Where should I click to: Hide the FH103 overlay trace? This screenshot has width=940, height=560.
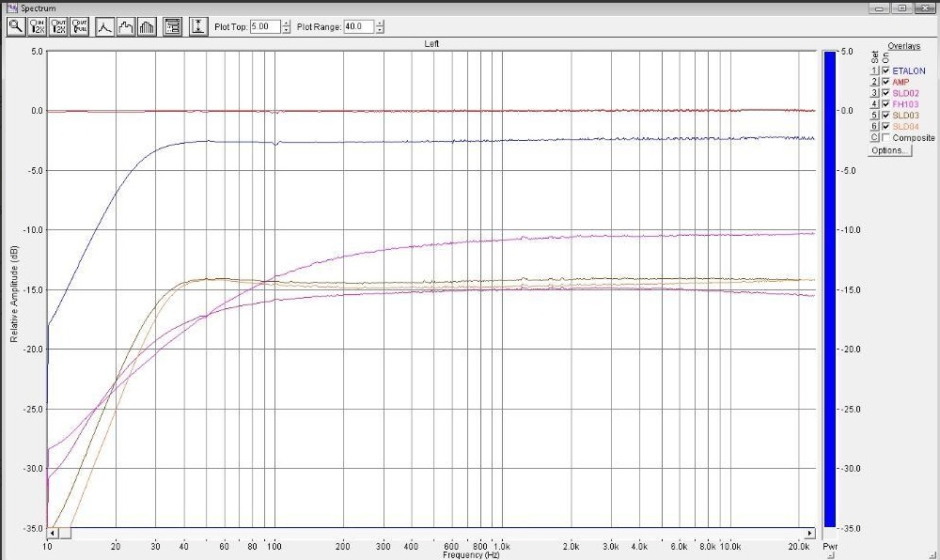pos(885,104)
